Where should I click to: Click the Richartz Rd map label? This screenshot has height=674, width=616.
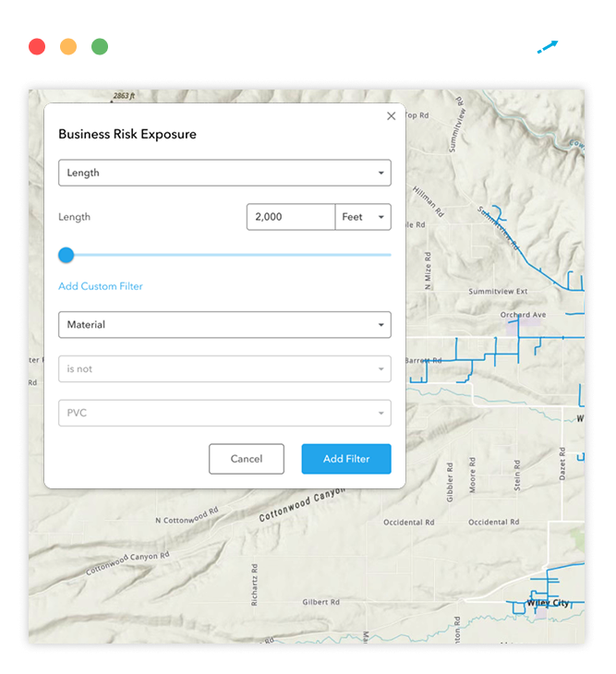(x=254, y=584)
